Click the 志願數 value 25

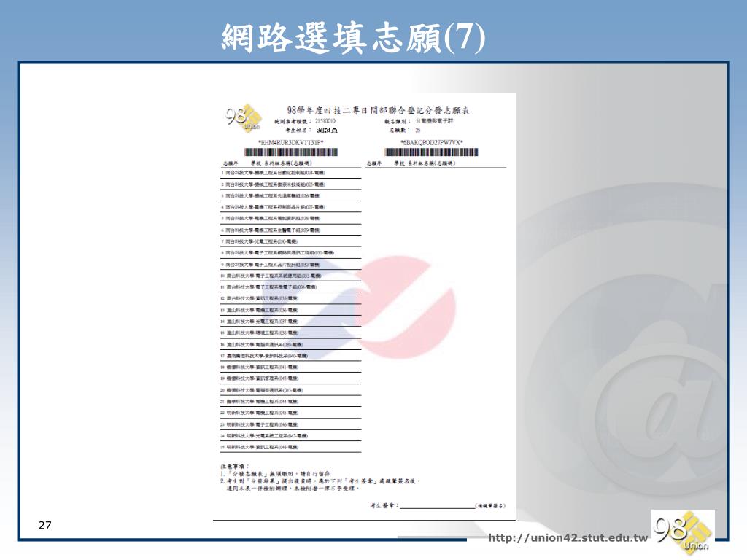point(418,130)
